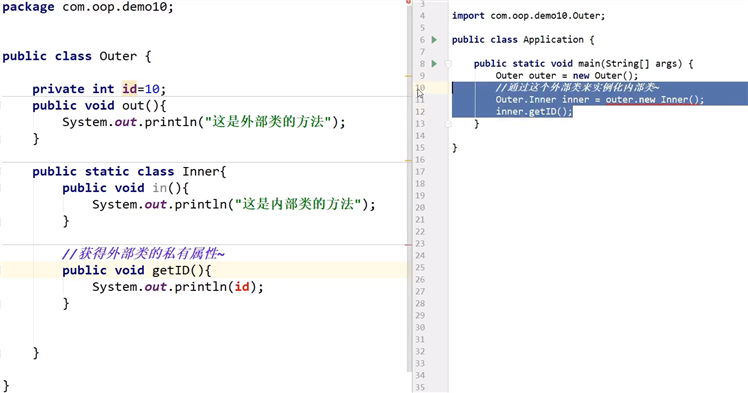Screen dimensions: 748x393
Task: Click the red 'id' inside println
Action: tap(242, 287)
